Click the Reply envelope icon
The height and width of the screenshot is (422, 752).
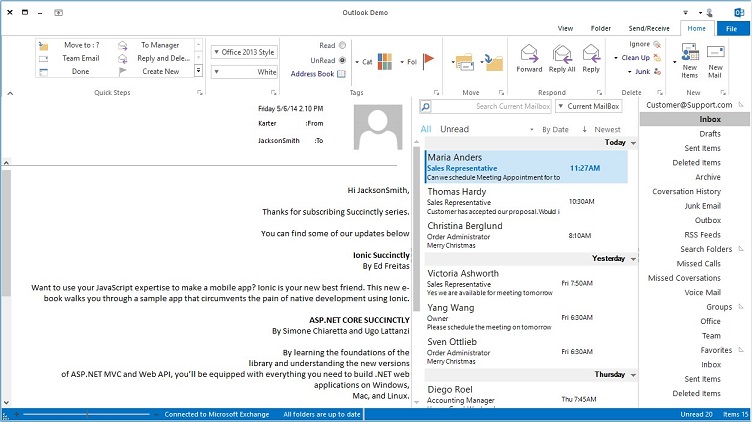coord(591,54)
